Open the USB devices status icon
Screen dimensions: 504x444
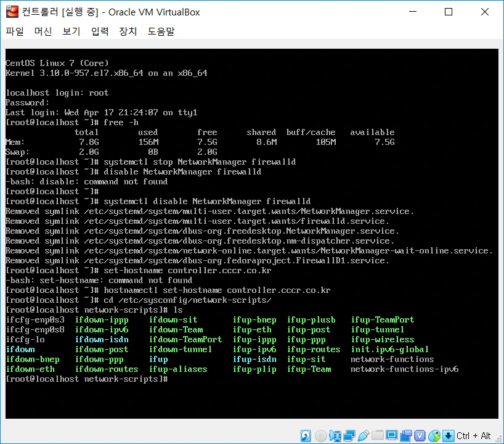[364, 435]
